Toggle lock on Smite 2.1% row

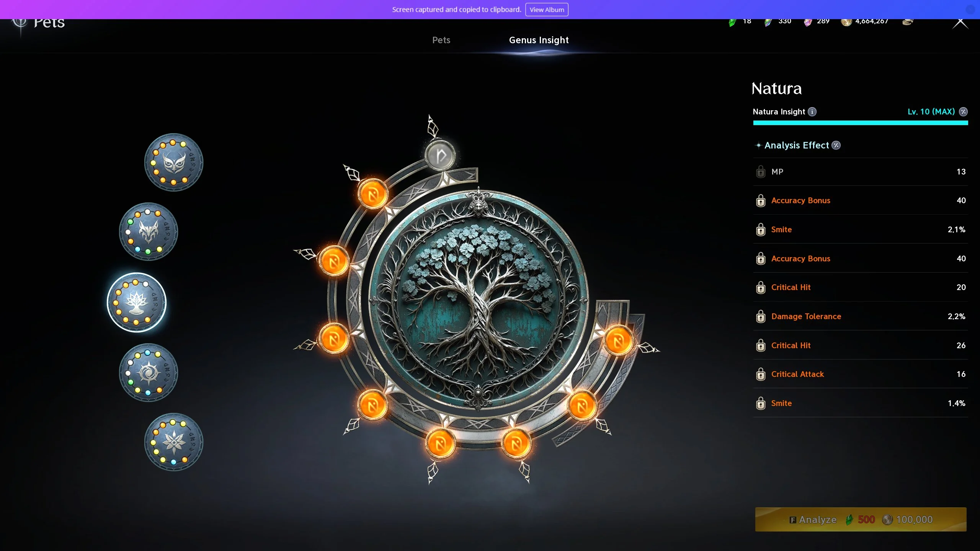tap(761, 230)
